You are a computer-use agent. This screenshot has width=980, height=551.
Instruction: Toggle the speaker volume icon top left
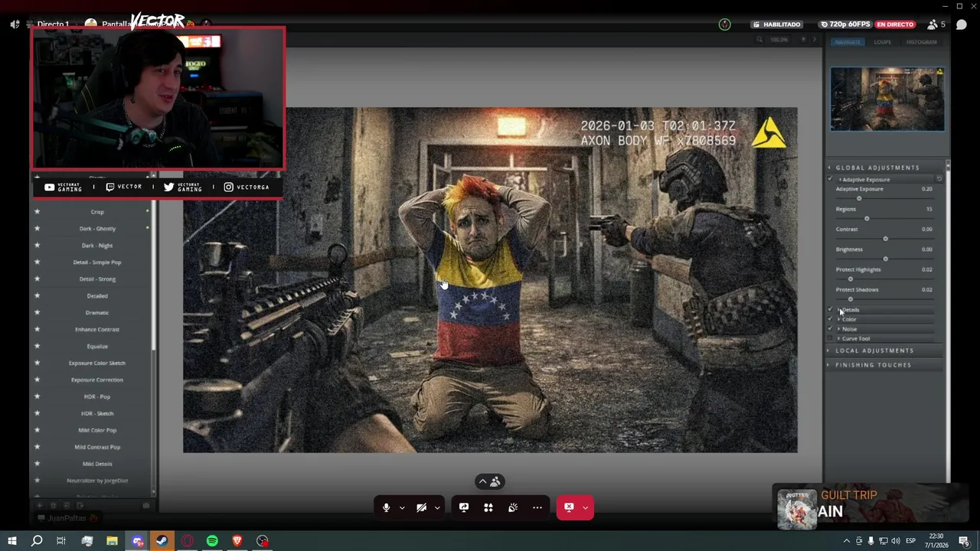(x=15, y=24)
